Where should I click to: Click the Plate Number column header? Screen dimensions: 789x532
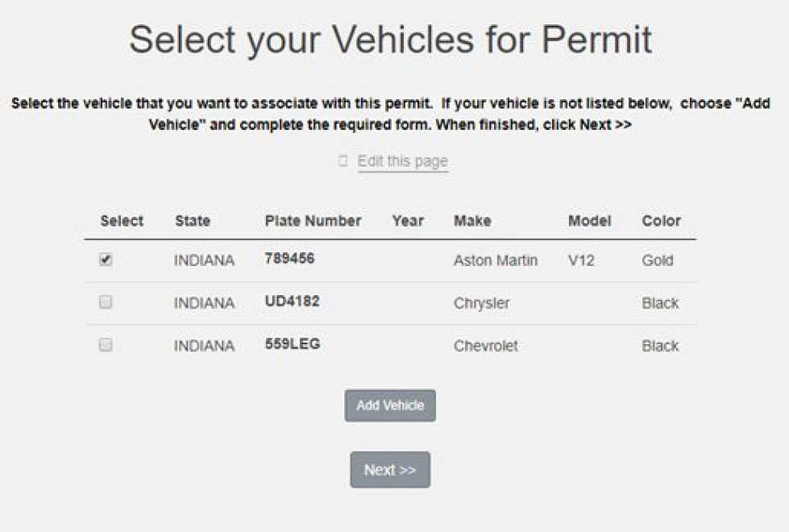tap(313, 221)
